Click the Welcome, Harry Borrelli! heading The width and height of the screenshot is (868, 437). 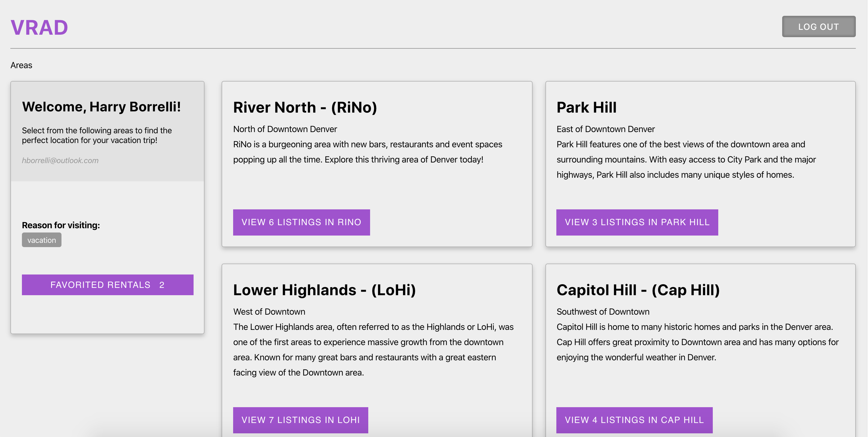(101, 107)
